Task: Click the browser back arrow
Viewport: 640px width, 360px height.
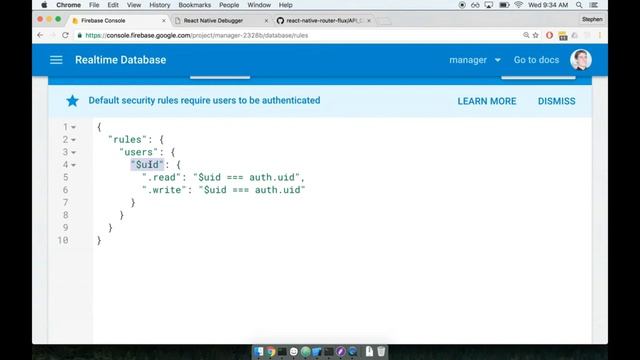Action: (40, 35)
